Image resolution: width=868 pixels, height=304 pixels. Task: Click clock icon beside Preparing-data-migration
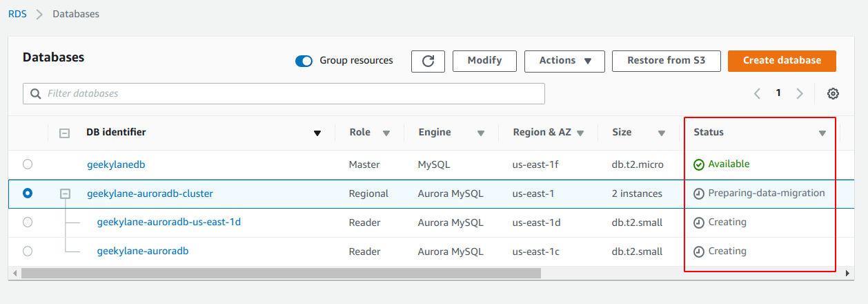coord(699,193)
